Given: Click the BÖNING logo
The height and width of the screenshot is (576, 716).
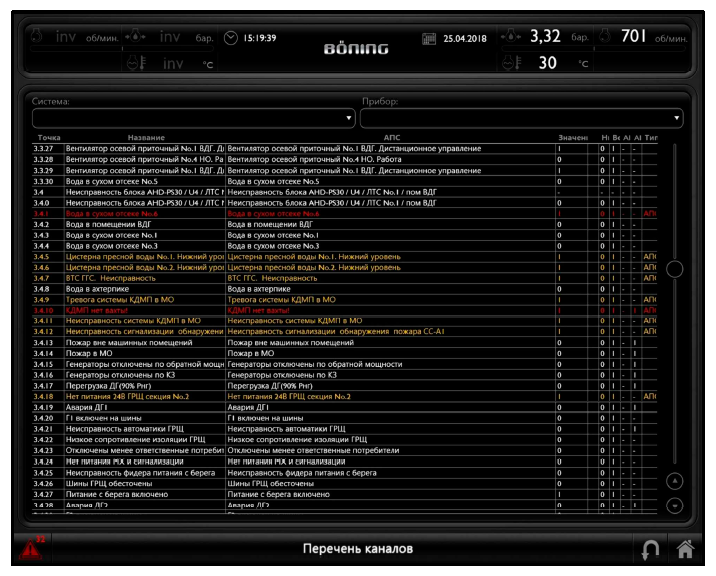Looking at the screenshot, I should [356, 48].
